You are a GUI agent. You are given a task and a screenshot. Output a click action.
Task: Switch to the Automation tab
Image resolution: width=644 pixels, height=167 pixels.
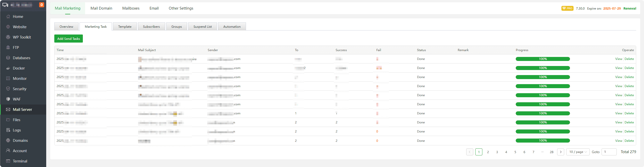(x=232, y=27)
